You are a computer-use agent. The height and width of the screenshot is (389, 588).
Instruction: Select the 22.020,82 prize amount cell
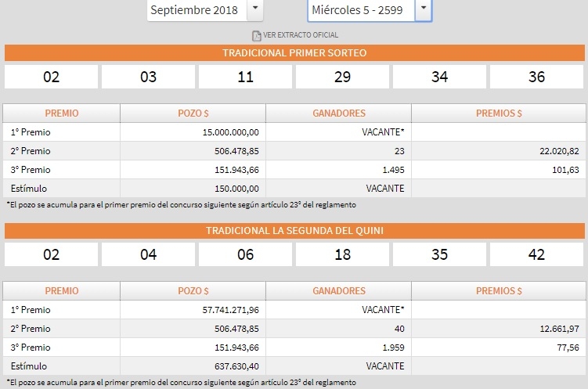[553, 151]
